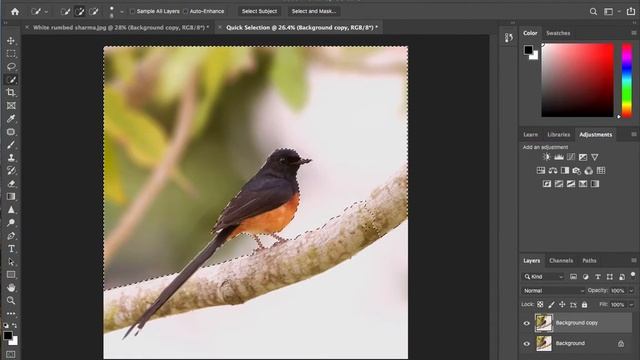
Task: Select the Sharpen tool
Action: click(11, 210)
